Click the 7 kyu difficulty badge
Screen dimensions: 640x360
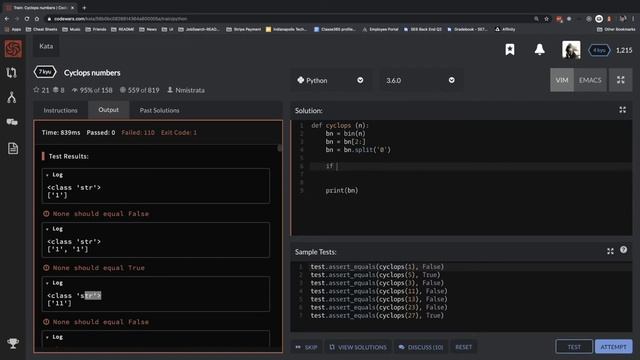click(45, 72)
